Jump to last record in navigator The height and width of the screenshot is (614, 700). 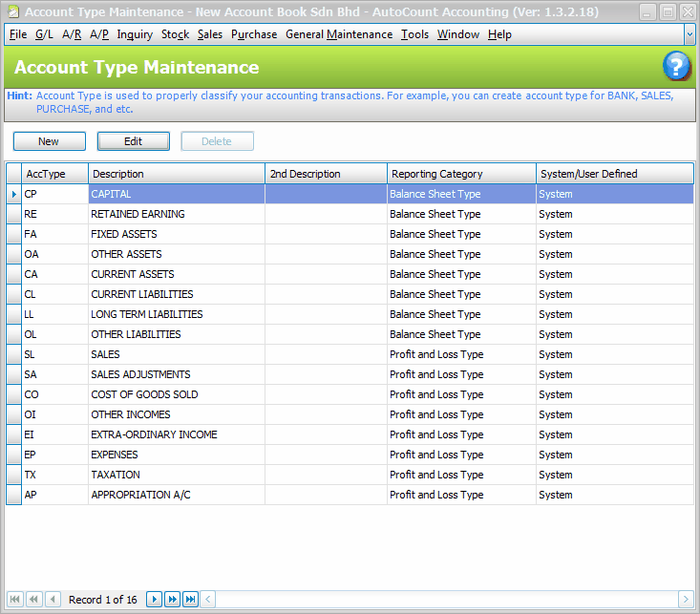click(190, 599)
